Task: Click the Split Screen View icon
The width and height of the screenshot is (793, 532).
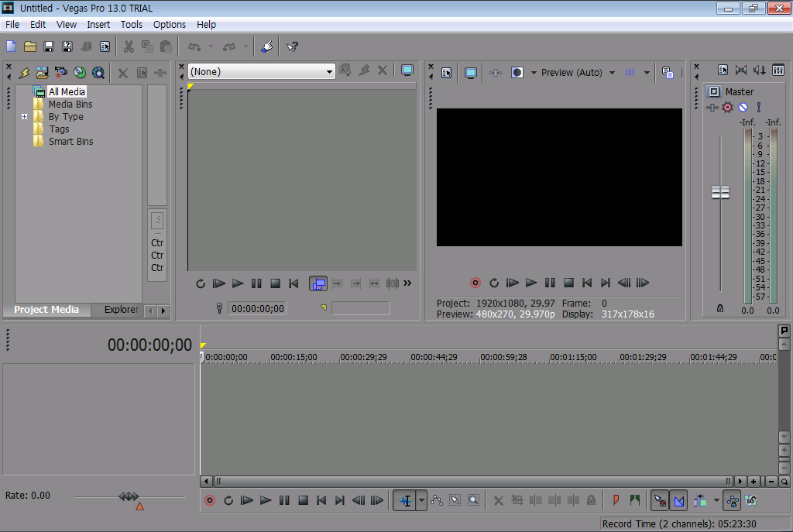Action: (517, 72)
